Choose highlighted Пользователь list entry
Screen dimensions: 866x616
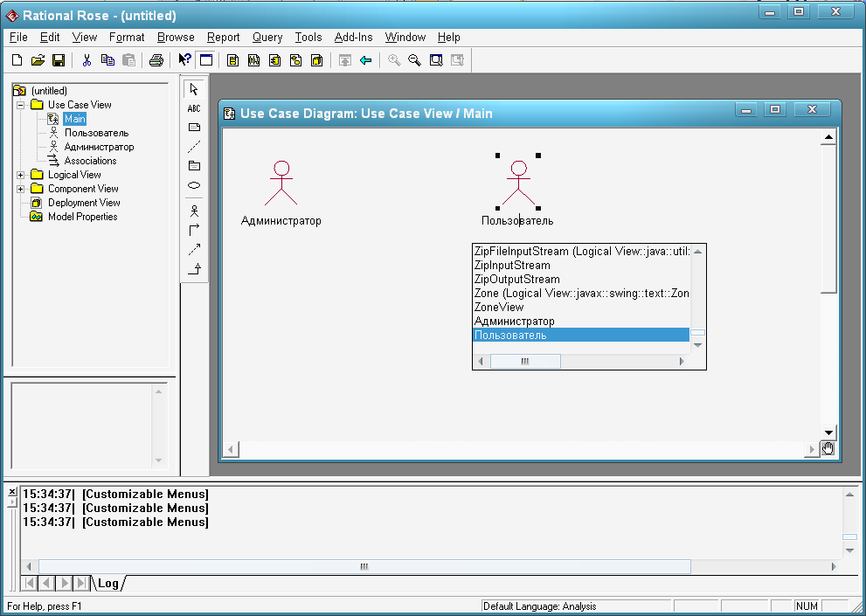pos(581,335)
